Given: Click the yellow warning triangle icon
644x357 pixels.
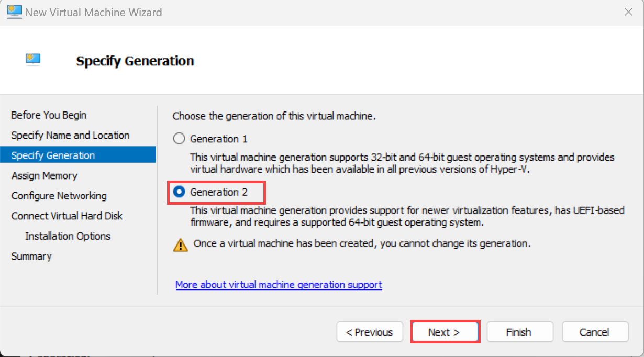Looking at the screenshot, I should 180,244.
